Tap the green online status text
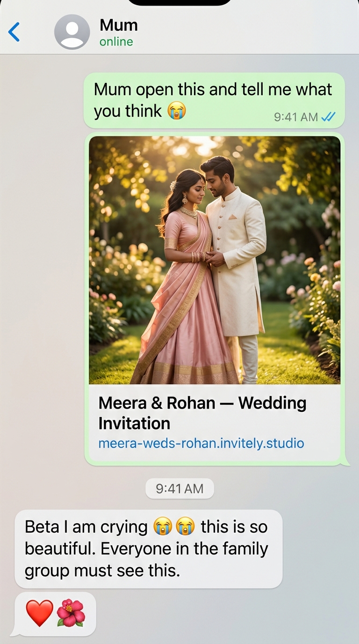 116,42
